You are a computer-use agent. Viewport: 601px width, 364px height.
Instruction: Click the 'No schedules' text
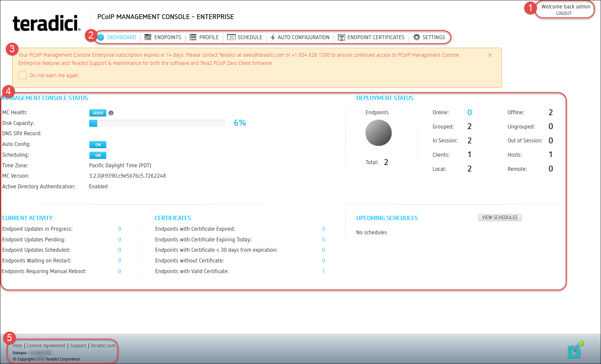371,232
